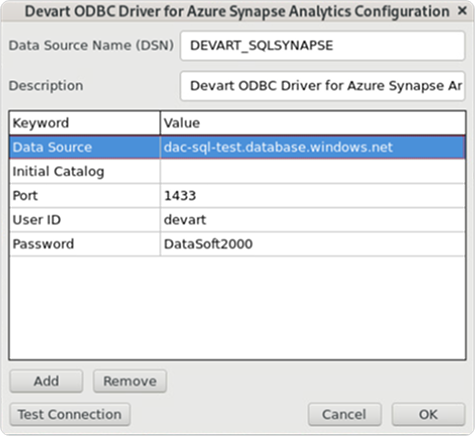
Task: Click the Value column header
Action: (313, 123)
